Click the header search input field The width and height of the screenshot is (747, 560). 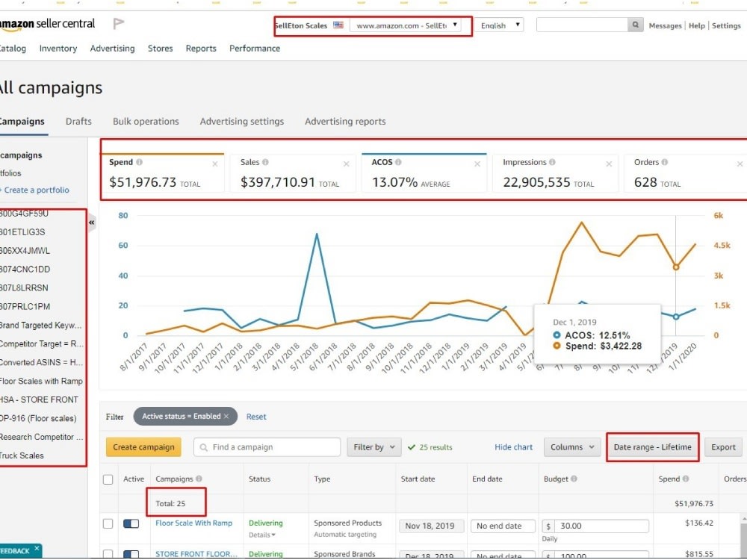pos(582,25)
